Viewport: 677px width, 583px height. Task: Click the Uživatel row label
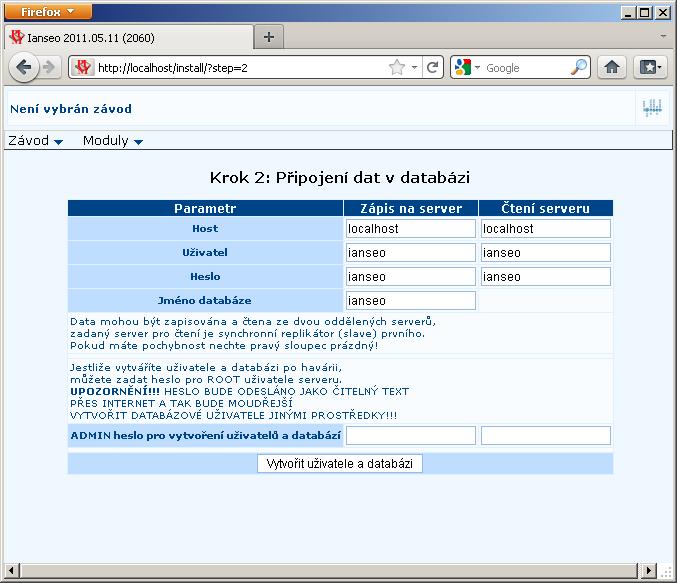pyautogui.click(x=205, y=253)
